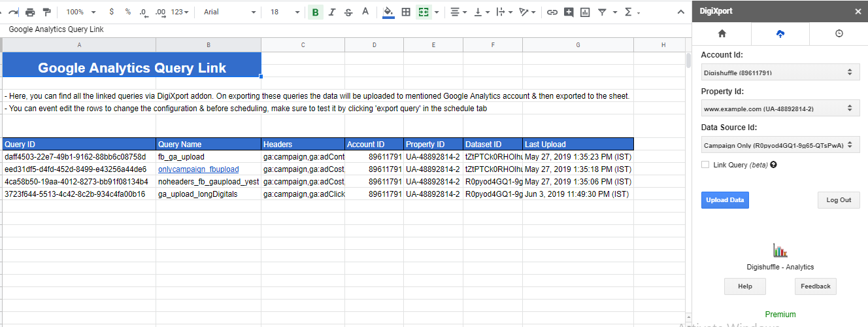Select Query ID cell daff4503-22e7-49b1

(79, 157)
